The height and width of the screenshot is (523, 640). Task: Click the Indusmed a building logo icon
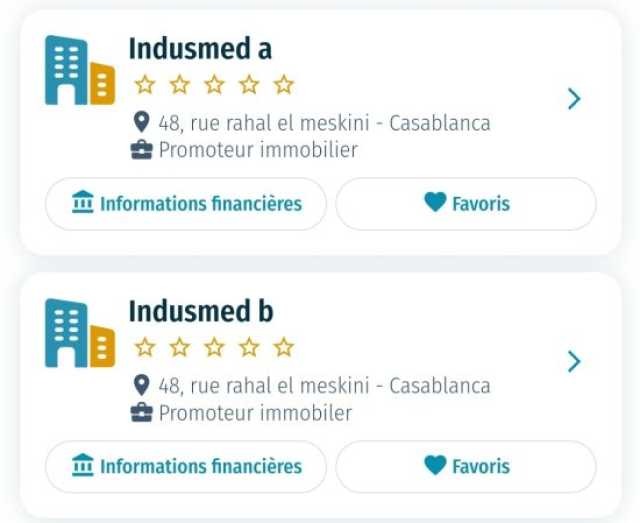[80, 70]
